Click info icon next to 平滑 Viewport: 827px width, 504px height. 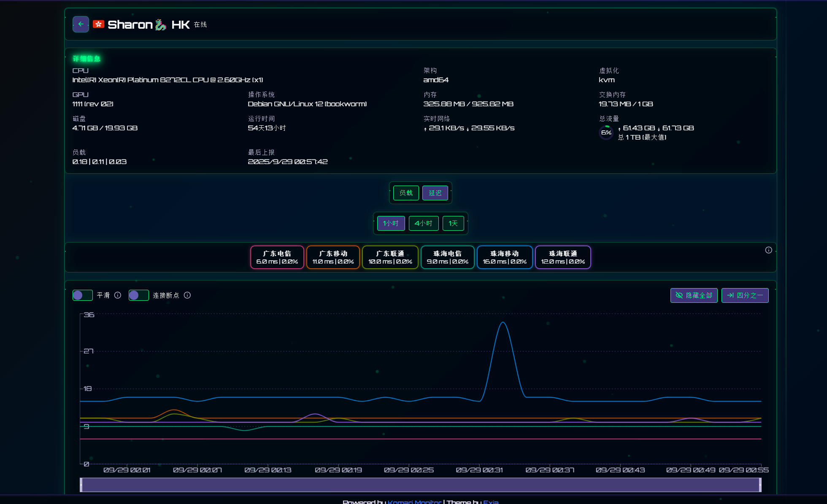pyautogui.click(x=118, y=295)
